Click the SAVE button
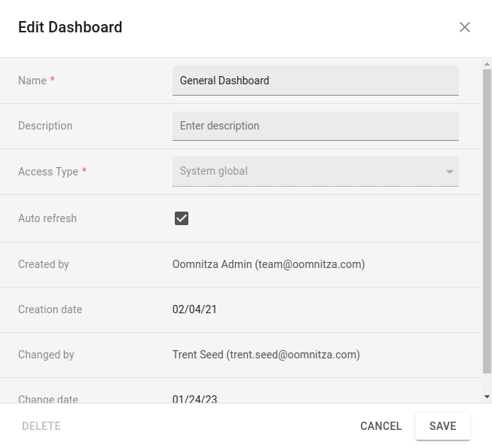492x448 pixels. pyautogui.click(x=443, y=426)
